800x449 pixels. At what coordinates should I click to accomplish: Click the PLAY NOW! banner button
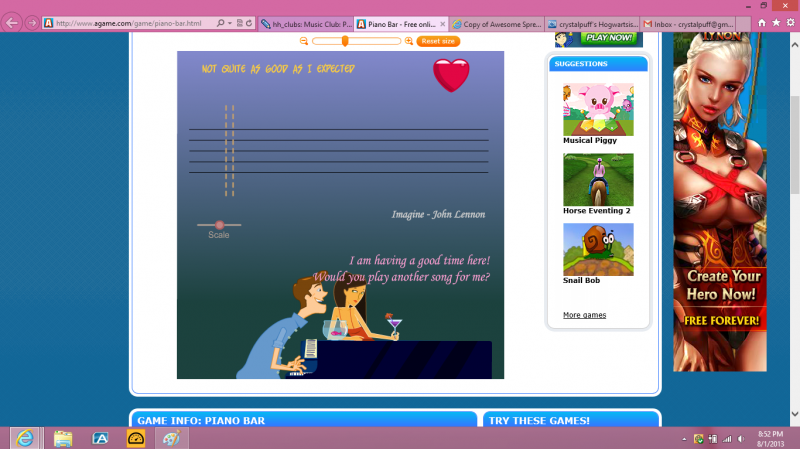pos(609,38)
